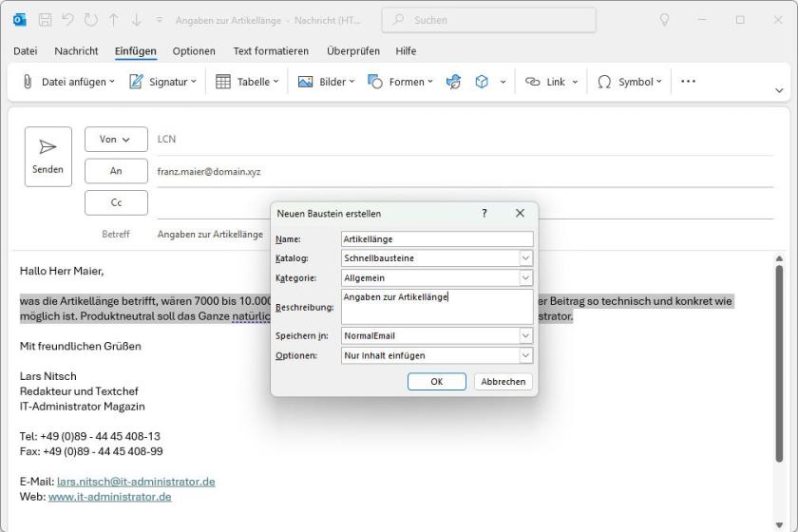Click the message body scrollbar thumb
This screenshot has width=798, height=532.
tap(779, 364)
